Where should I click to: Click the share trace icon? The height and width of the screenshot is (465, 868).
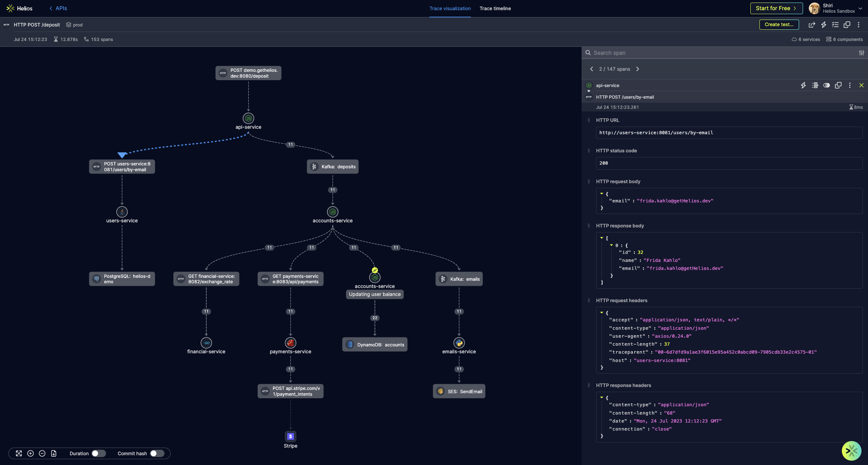pos(812,25)
